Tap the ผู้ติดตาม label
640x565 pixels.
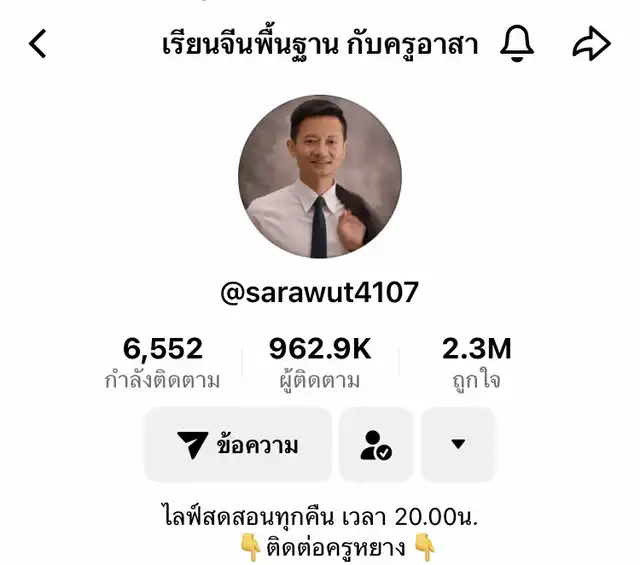[x=320, y=380]
